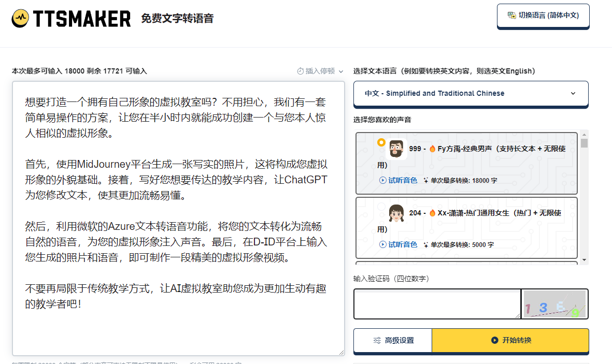The image size is (612, 364).
Task: Click the female avatar for voice 204
Action: tap(396, 213)
